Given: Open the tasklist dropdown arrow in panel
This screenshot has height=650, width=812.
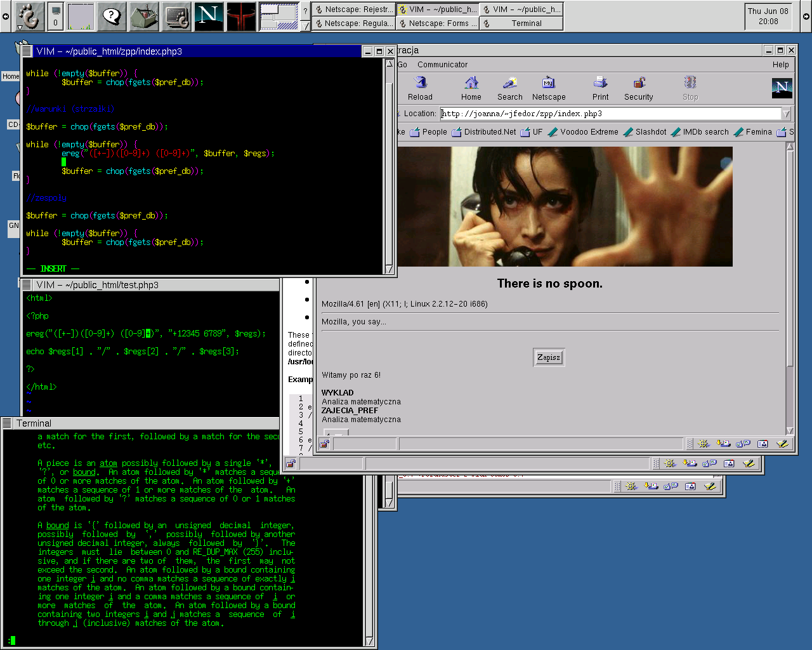Looking at the screenshot, I should 305,25.
